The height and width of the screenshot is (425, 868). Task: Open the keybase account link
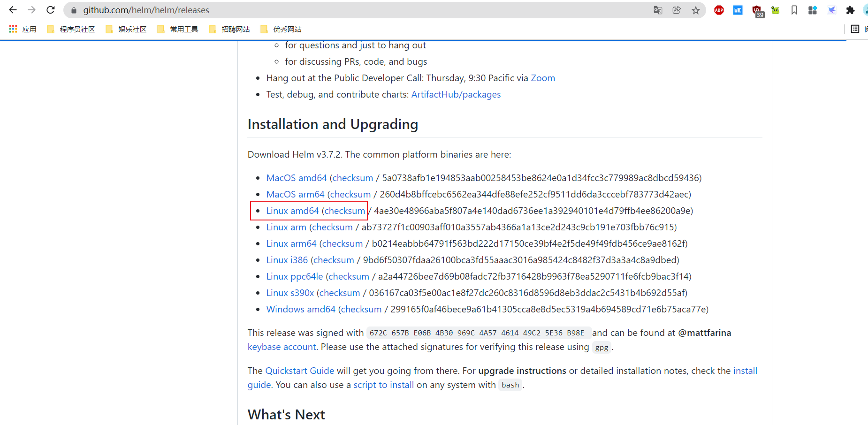[282, 347]
